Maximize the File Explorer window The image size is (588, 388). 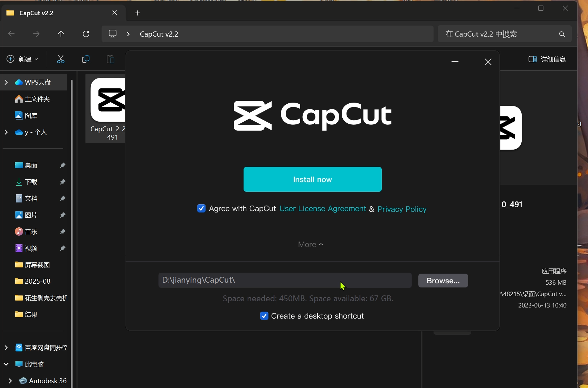point(541,8)
